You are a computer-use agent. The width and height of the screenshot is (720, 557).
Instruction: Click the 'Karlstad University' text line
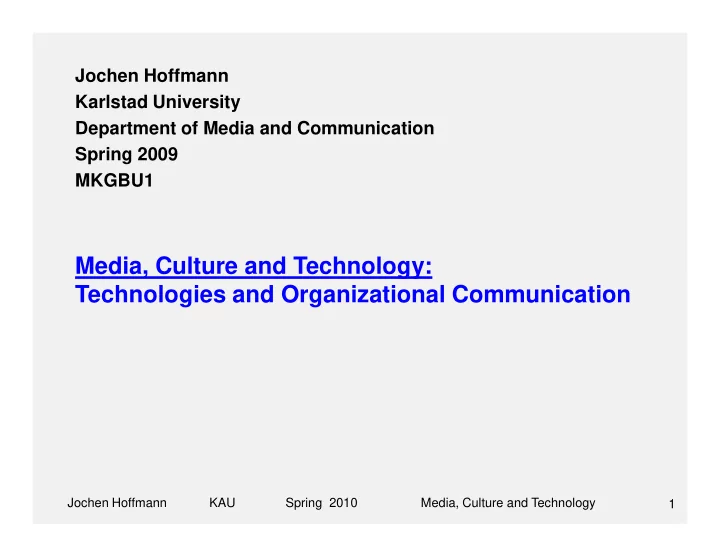[158, 102]
